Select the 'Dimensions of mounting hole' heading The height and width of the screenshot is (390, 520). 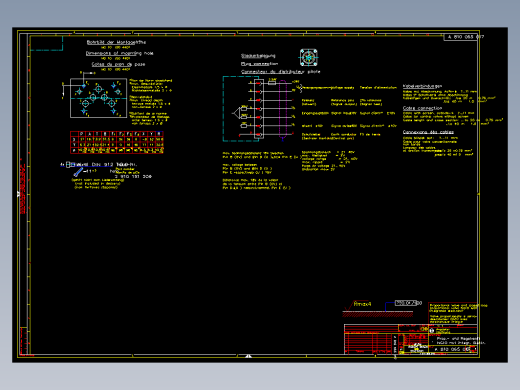(x=119, y=53)
